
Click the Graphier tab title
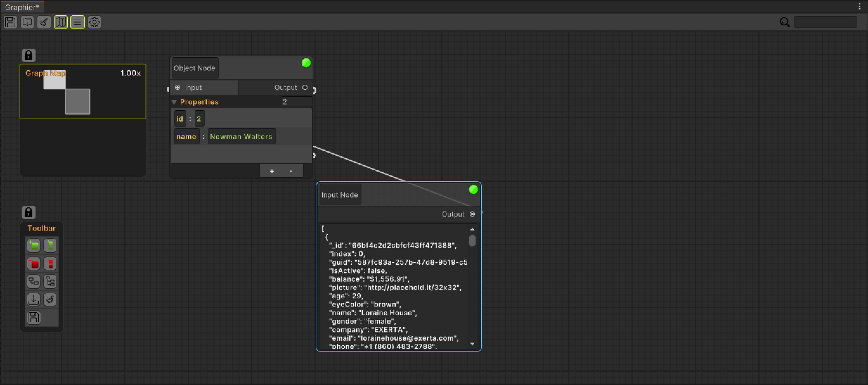22,7
